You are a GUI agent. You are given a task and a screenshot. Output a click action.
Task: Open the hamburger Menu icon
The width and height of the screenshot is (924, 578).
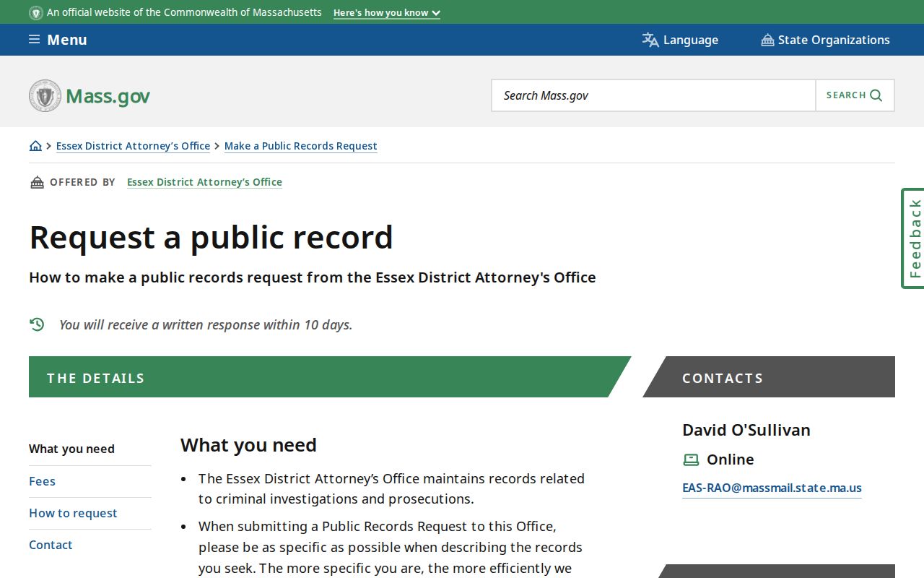(x=34, y=40)
